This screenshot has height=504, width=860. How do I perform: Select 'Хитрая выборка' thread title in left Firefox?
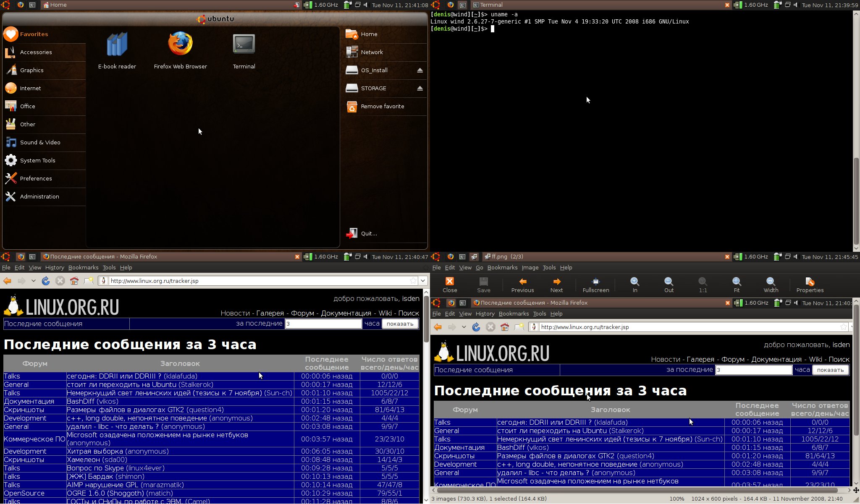point(95,452)
